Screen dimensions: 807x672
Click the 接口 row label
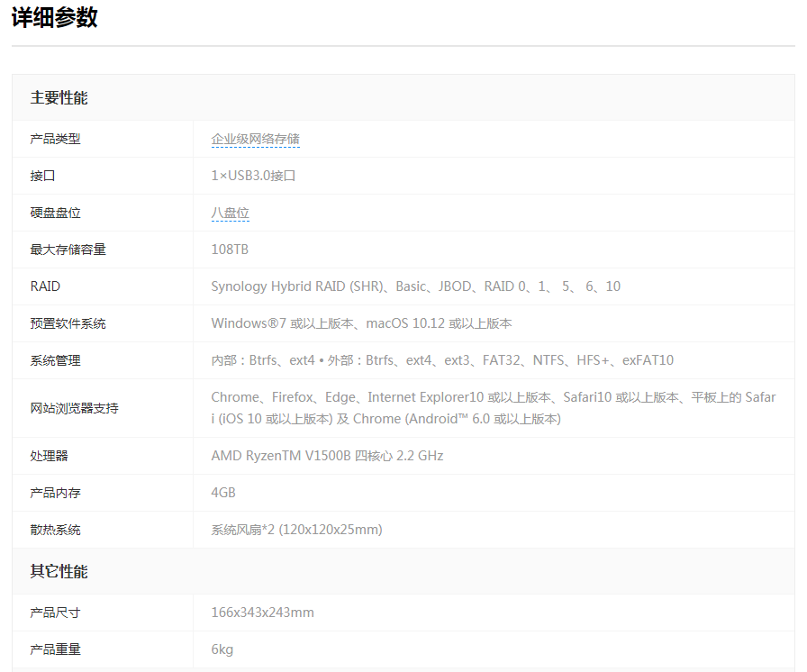[x=42, y=176]
